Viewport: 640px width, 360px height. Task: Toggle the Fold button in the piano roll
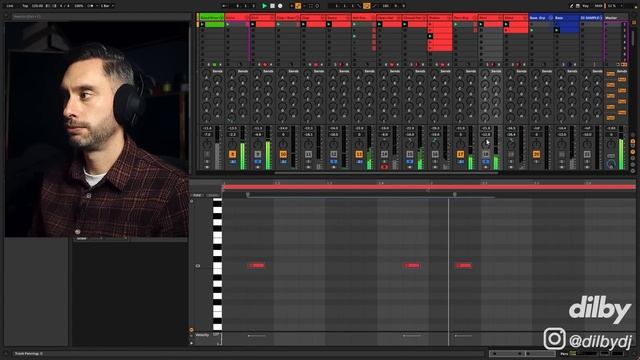[197, 195]
